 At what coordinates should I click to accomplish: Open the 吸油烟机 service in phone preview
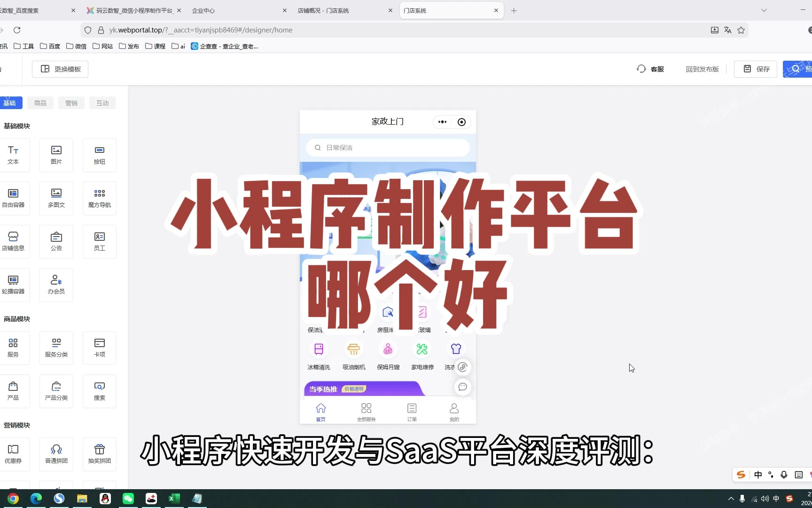pyautogui.click(x=353, y=355)
